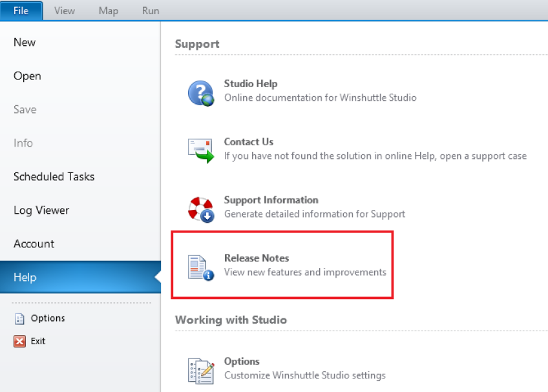548x392 pixels.
Task: Open the File tab
Action: tap(21, 11)
